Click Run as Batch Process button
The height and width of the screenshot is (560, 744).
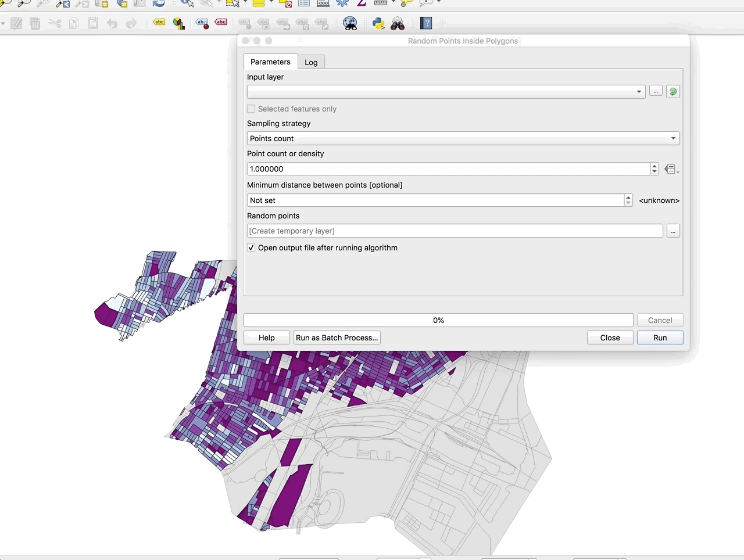click(337, 338)
